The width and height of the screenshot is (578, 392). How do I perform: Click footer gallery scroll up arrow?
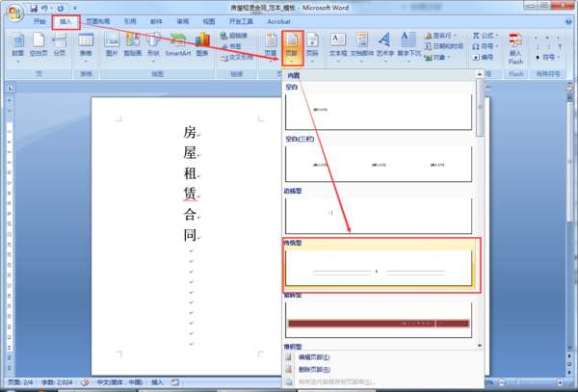pyautogui.click(x=480, y=74)
